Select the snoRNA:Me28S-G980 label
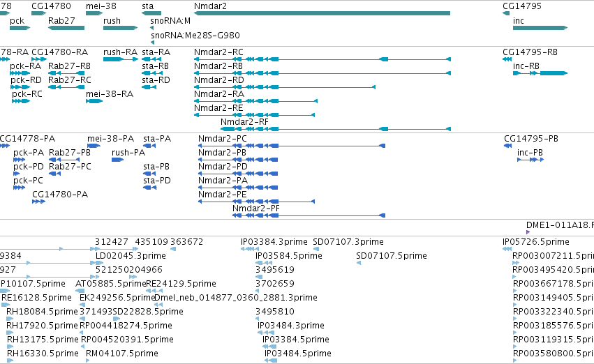 point(195,35)
